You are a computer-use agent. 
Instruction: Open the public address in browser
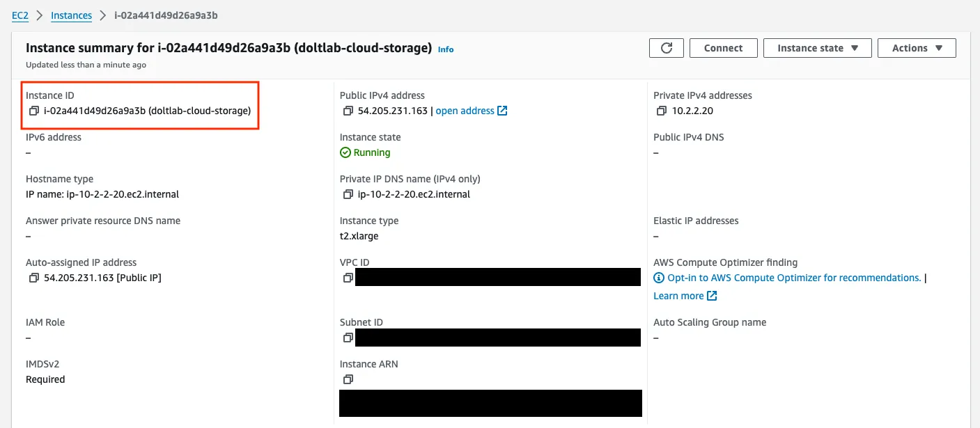click(466, 110)
